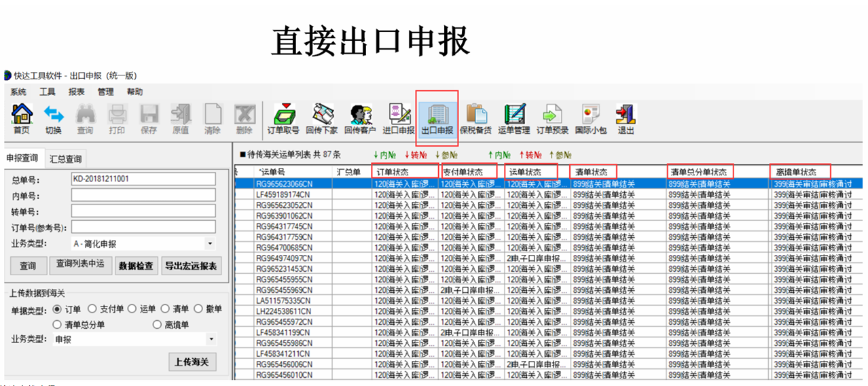Open the 工具 menu
868x386 pixels.
tap(47, 92)
